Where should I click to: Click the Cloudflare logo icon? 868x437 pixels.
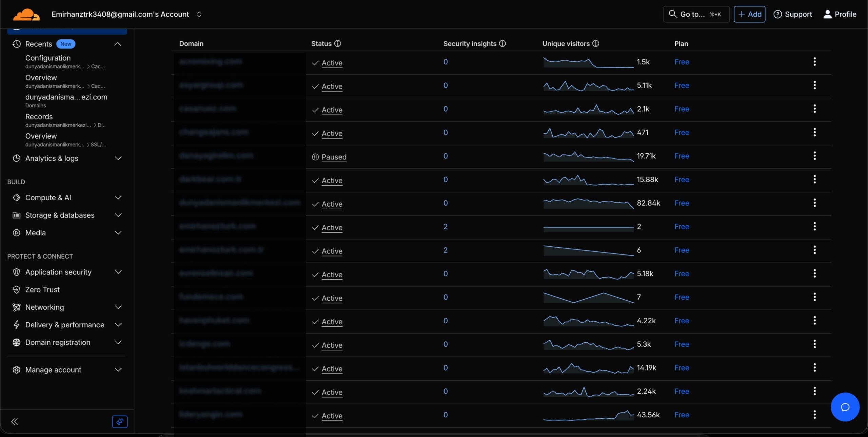click(26, 15)
